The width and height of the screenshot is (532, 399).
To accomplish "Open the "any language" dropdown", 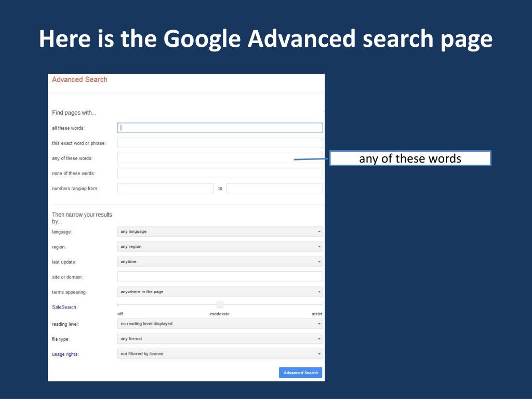I will click(x=220, y=231).
